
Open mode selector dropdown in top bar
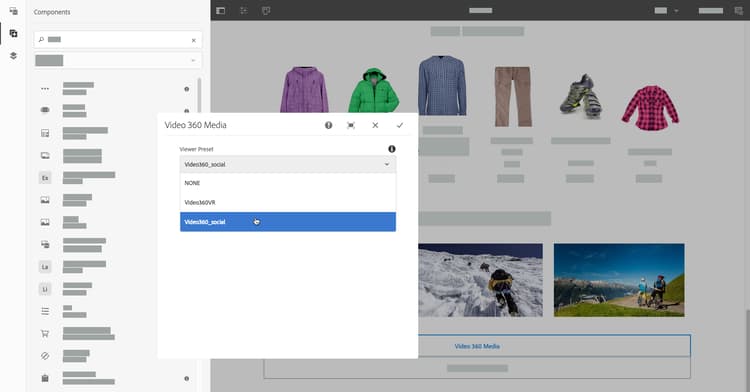[x=667, y=11]
